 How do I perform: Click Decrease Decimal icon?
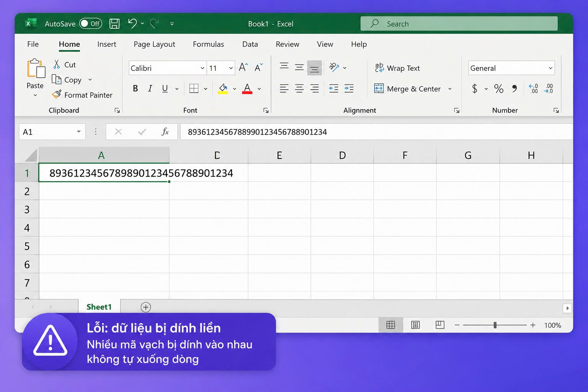[549, 88]
